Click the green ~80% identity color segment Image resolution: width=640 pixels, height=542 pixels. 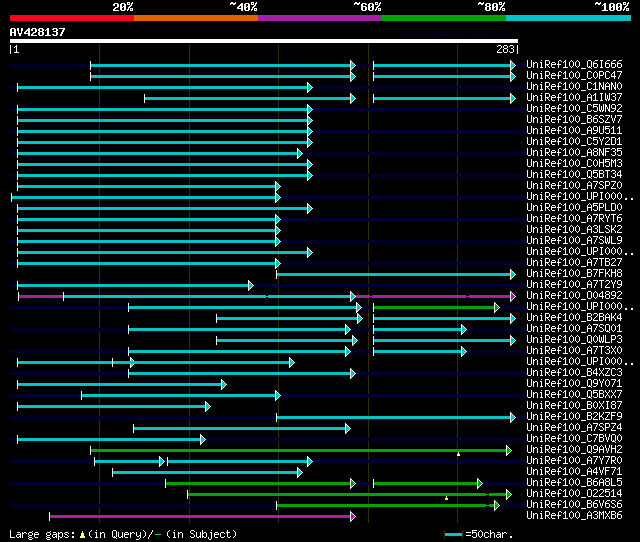pyautogui.click(x=444, y=18)
